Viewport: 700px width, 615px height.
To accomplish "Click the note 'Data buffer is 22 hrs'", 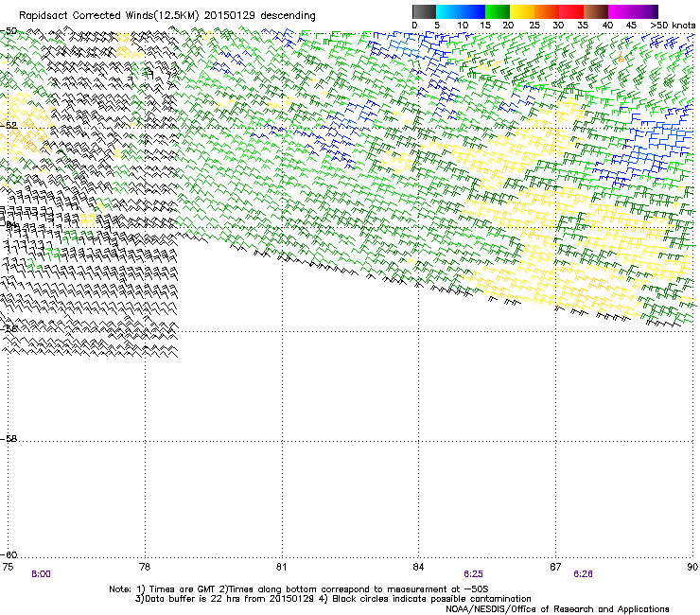I will [192, 599].
